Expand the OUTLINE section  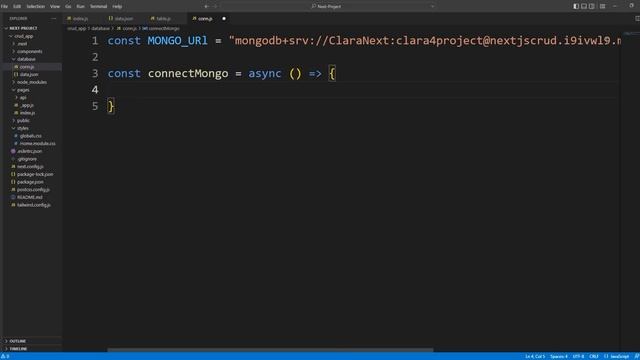[18, 341]
